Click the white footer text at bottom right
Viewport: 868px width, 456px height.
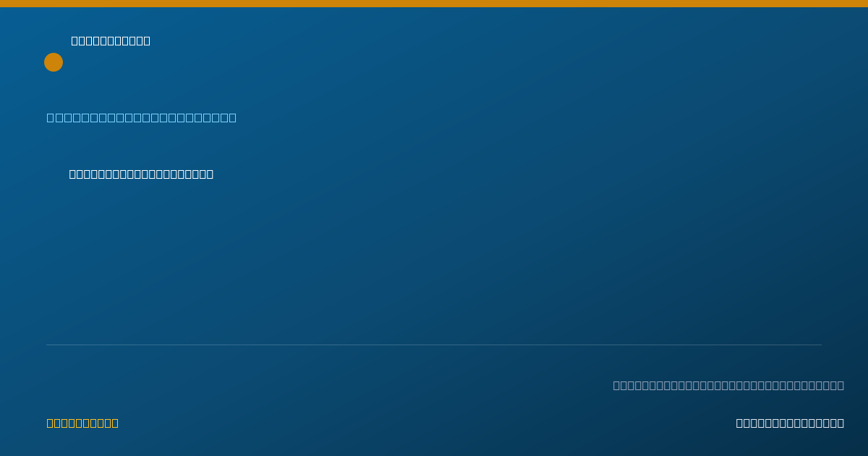[x=790, y=423]
